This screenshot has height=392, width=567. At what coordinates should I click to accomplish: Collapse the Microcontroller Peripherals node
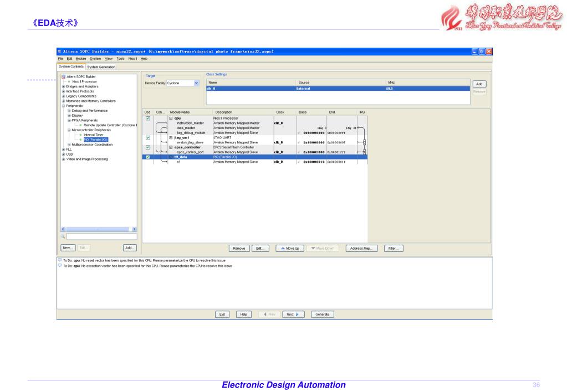pyautogui.click(x=69, y=130)
